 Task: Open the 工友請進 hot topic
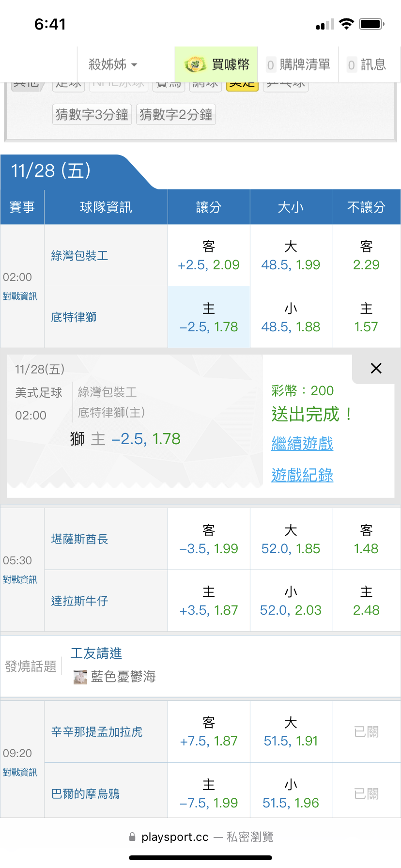point(96,653)
